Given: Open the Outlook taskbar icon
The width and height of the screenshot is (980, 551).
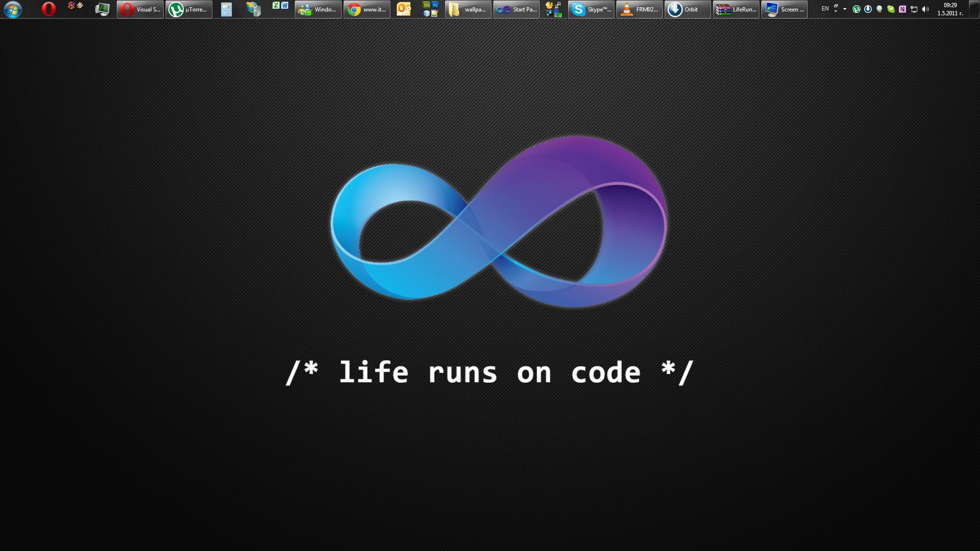Looking at the screenshot, I should click(x=403, y=9).
